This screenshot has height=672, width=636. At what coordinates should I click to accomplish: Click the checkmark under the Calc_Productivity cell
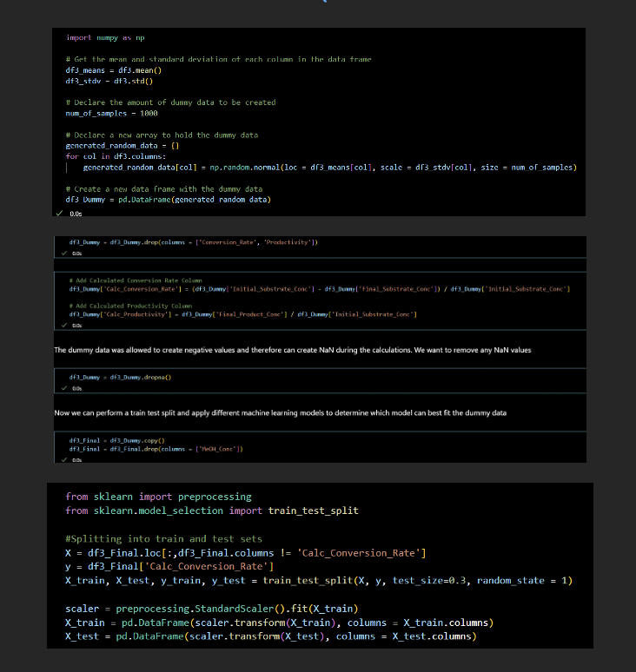[x=66, y=325]
